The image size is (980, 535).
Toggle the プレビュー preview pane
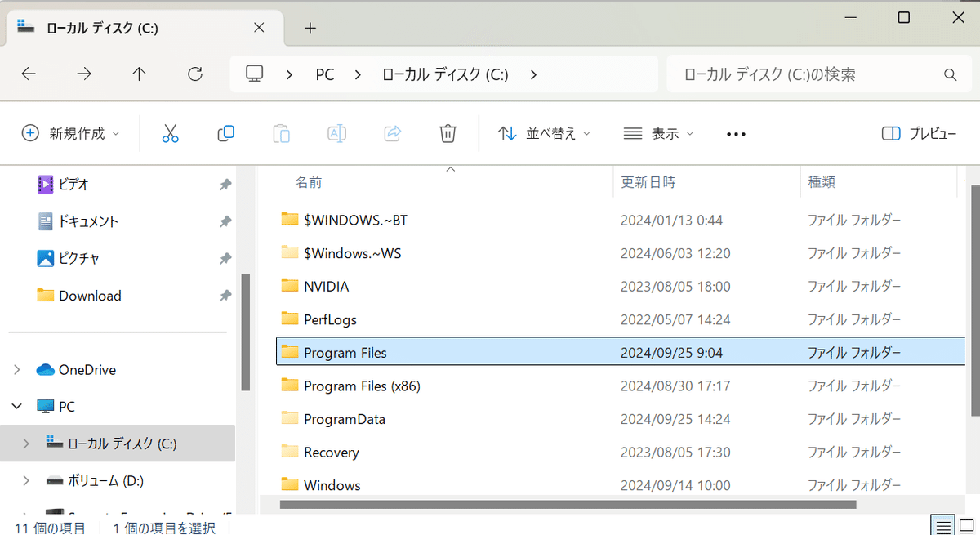pyautogui.click(x=919, y=134)
